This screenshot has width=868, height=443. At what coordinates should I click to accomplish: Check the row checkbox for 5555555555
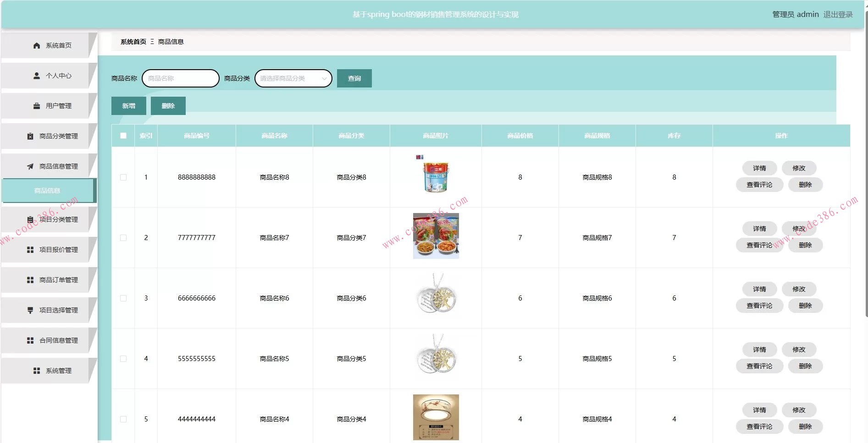click(123, 359)
